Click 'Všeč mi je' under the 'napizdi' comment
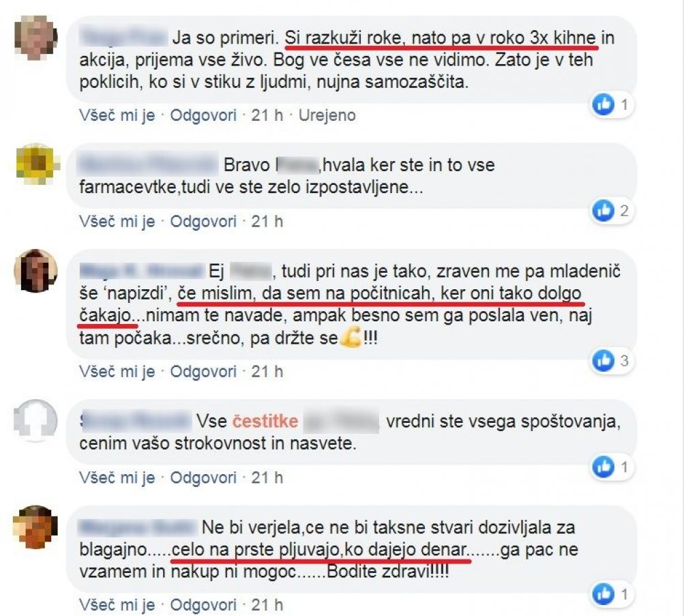Screen dimensions: 684x616 click(117, 371)
